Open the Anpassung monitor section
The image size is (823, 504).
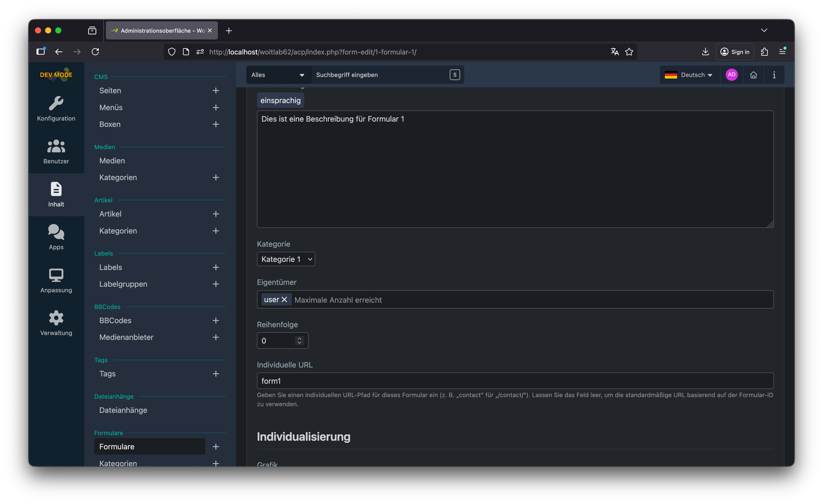click(56, 280)
